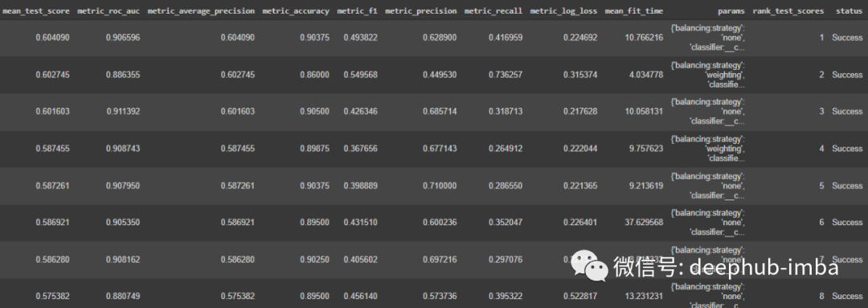Click recall value 0.264912
Image resolution: width=868 pixels, height=308 pixels.
pyautogui.click(x=506, y=149)
